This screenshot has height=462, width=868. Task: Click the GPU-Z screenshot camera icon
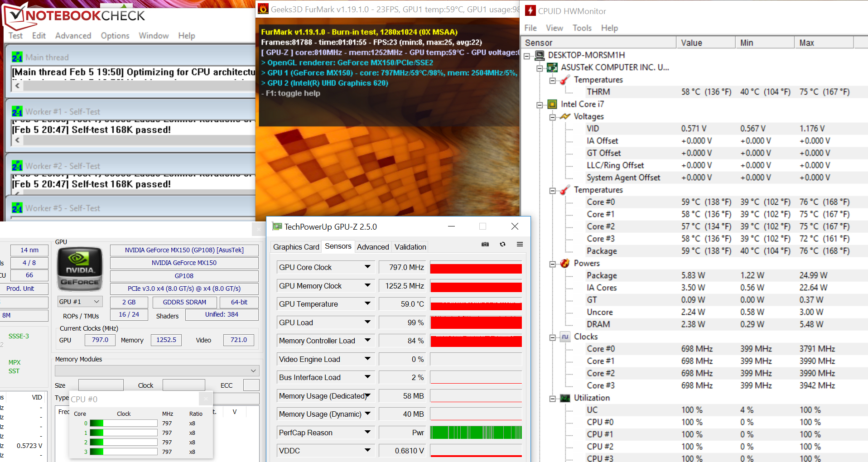(x=485, y=244)
